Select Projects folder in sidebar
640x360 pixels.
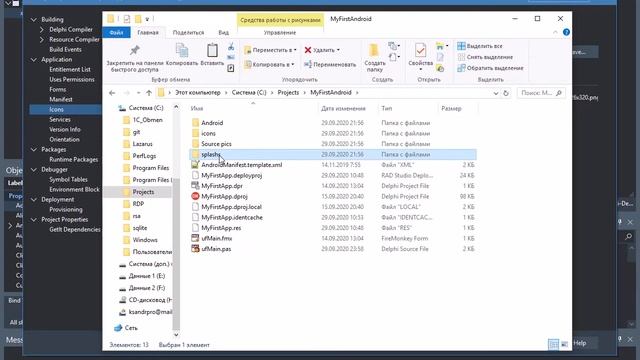coord(143,192)
